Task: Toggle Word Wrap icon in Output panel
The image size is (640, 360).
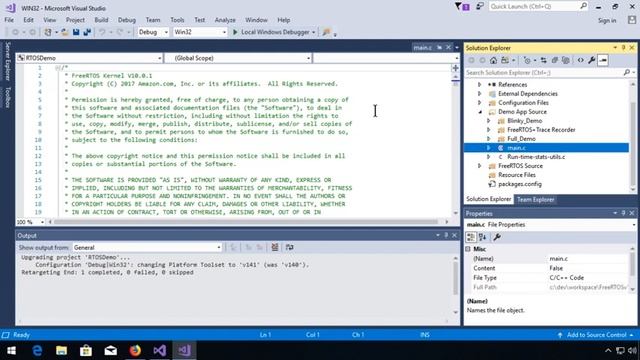Action: pos(289,247)
